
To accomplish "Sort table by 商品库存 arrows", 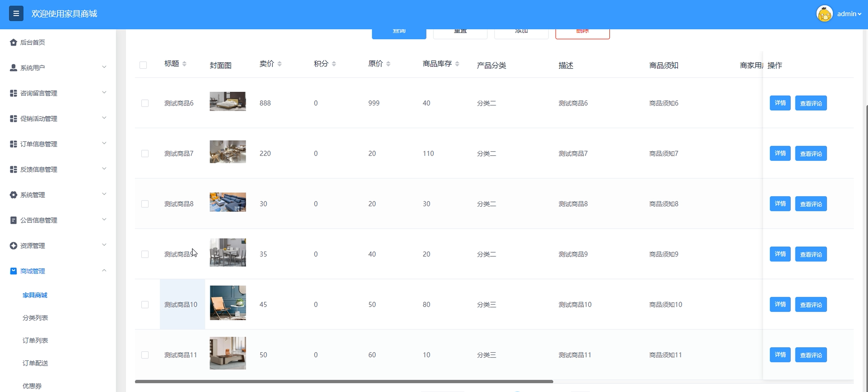I will (x=457, y=64).
